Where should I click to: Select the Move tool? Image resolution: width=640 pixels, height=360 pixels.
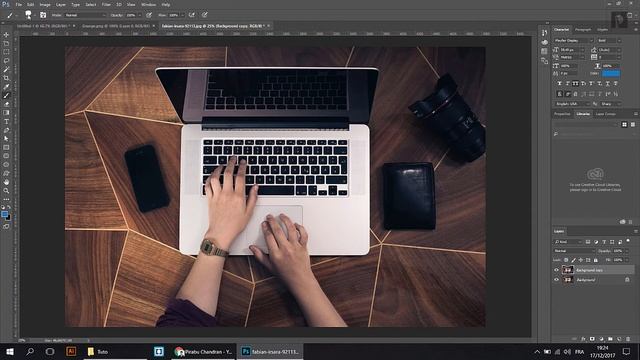[6, 35]
